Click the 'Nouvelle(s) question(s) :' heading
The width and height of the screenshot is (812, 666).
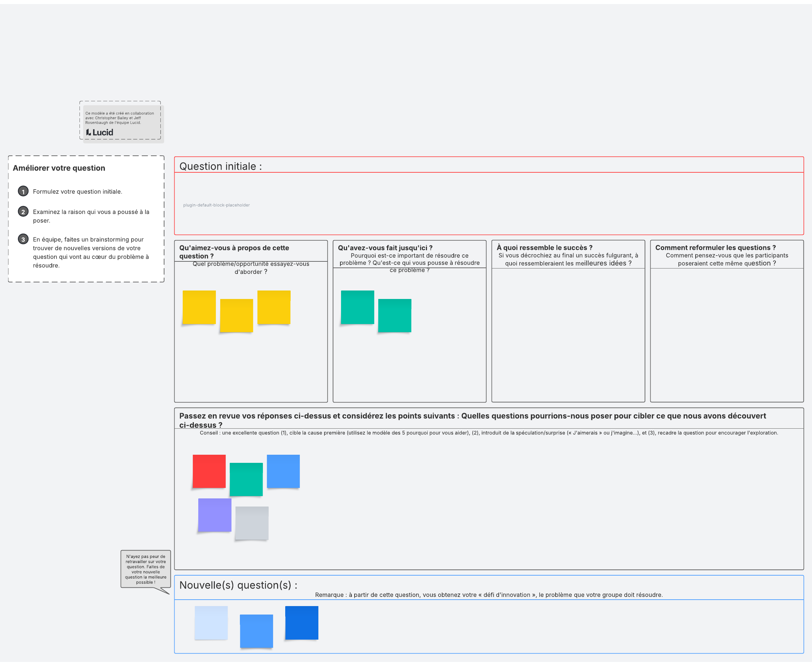[238, 585]
